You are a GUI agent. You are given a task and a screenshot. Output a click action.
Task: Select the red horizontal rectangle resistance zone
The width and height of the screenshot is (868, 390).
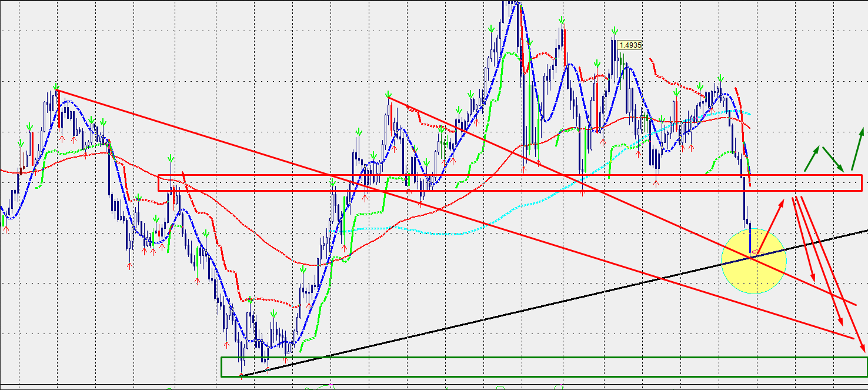pyautogui.click(x=510, y=182)
